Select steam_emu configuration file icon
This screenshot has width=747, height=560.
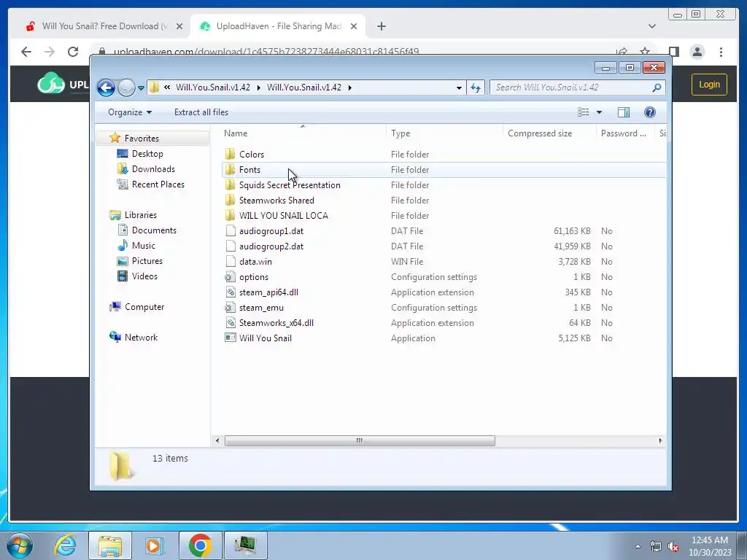[230, 308]
